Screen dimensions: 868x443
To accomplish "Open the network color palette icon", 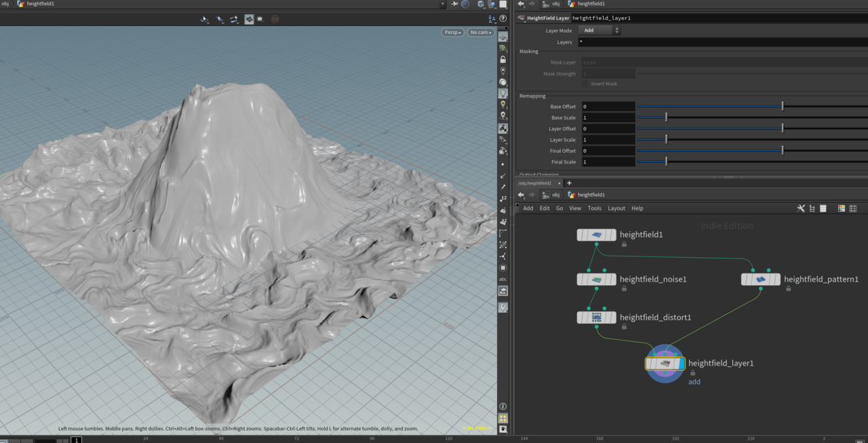I will point(842,208).
